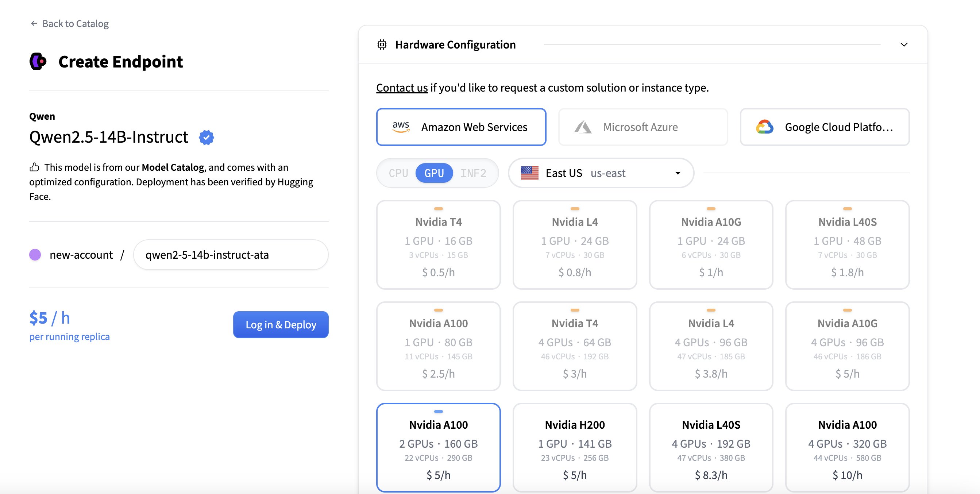
Task: Click the Google Cloud logo icon
Action: [764, 127]
